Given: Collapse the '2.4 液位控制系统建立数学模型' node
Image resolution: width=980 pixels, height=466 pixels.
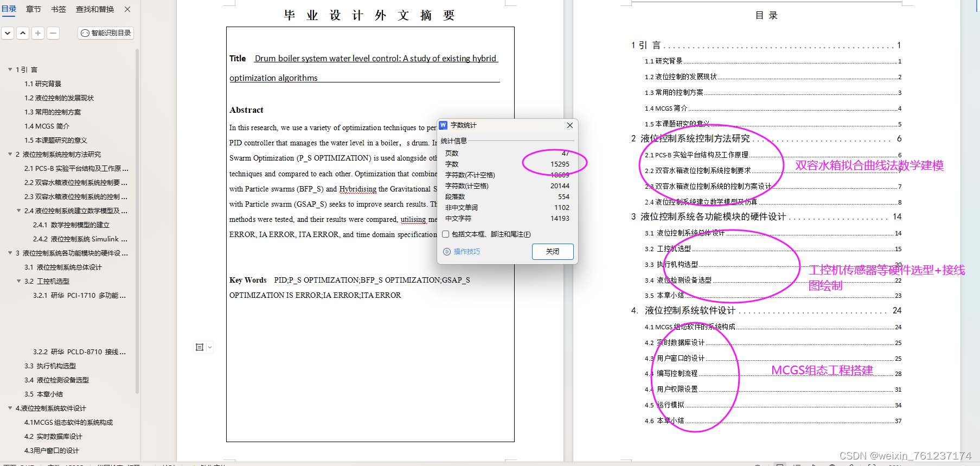Looking at the screenshot, I should point(18,210).
